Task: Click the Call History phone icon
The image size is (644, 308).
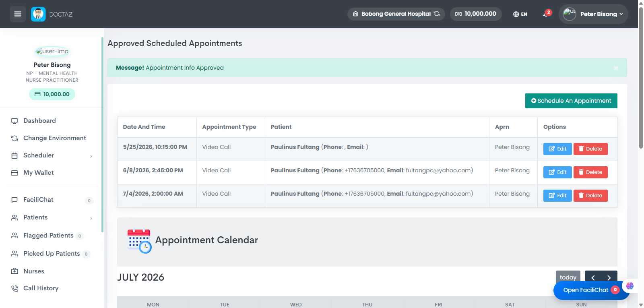Action: tap(14, 288)
